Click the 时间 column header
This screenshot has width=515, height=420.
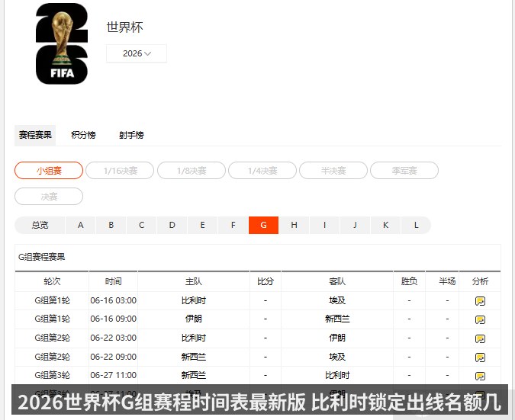114,281
